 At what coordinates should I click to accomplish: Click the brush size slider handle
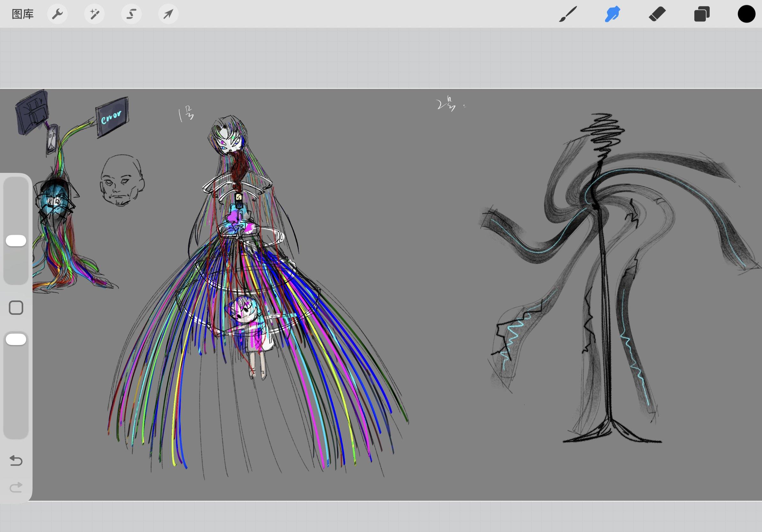(16, 241)
